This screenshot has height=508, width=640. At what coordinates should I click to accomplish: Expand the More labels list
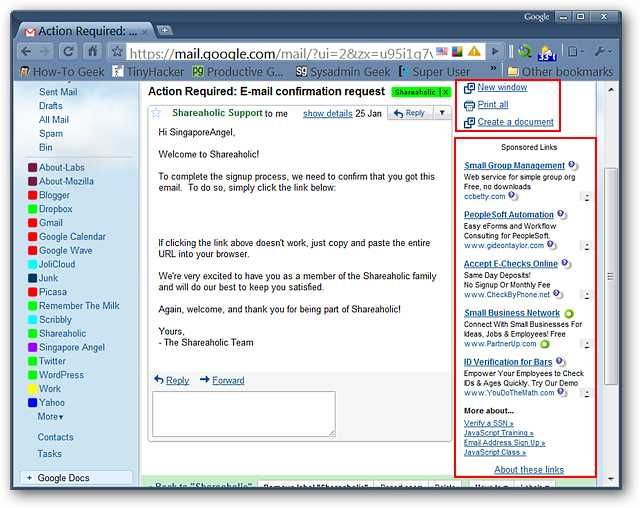(50, 416)
